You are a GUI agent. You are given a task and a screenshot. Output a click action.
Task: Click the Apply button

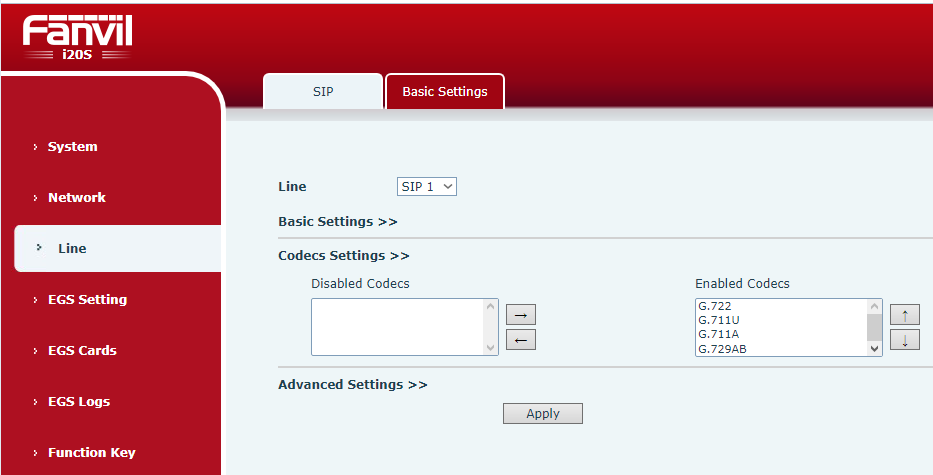click(542, 414)
